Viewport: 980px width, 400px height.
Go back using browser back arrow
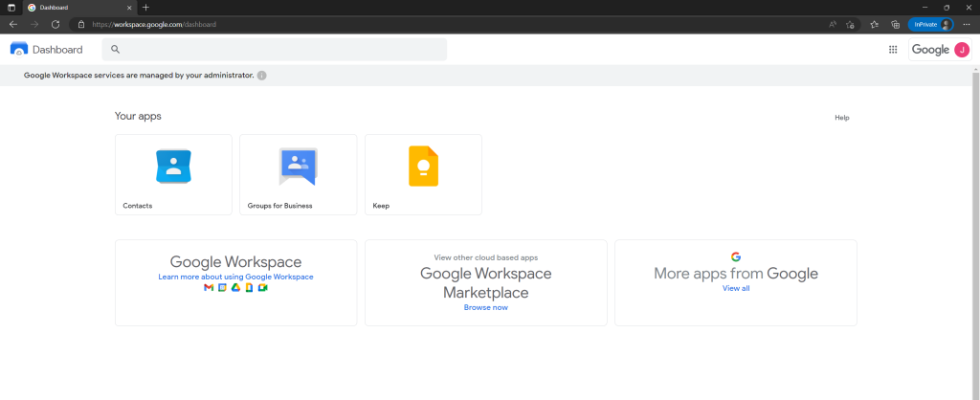coord(13,24)
